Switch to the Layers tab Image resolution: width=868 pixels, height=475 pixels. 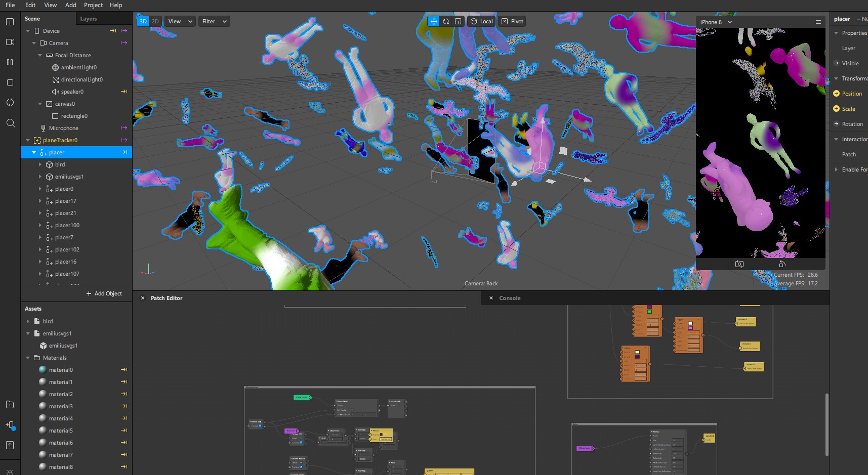pos(89,19)
